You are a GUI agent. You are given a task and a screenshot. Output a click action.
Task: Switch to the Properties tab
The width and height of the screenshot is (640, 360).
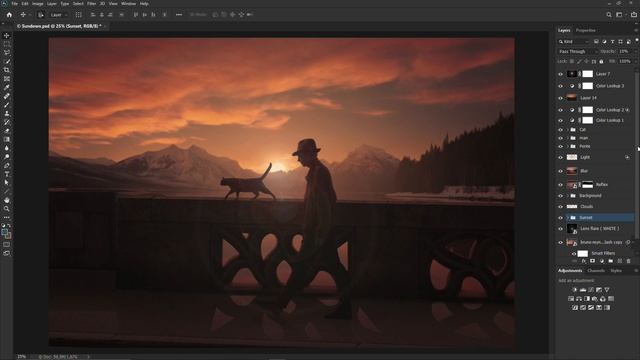[585, 30]
